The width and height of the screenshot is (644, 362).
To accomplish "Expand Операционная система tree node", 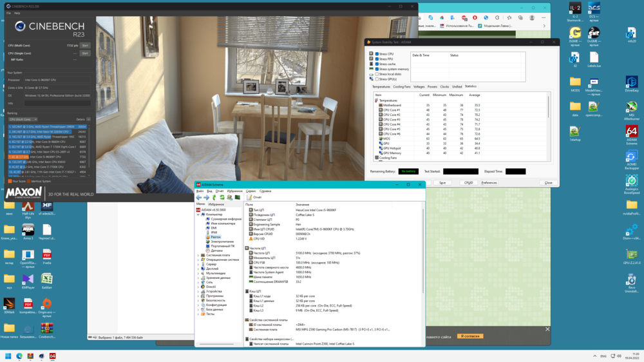I will (198, 260).
